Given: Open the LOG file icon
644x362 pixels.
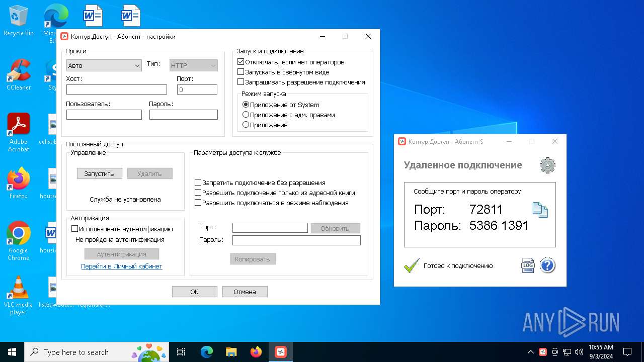Looking at the screenshot, I should (527, 265).
